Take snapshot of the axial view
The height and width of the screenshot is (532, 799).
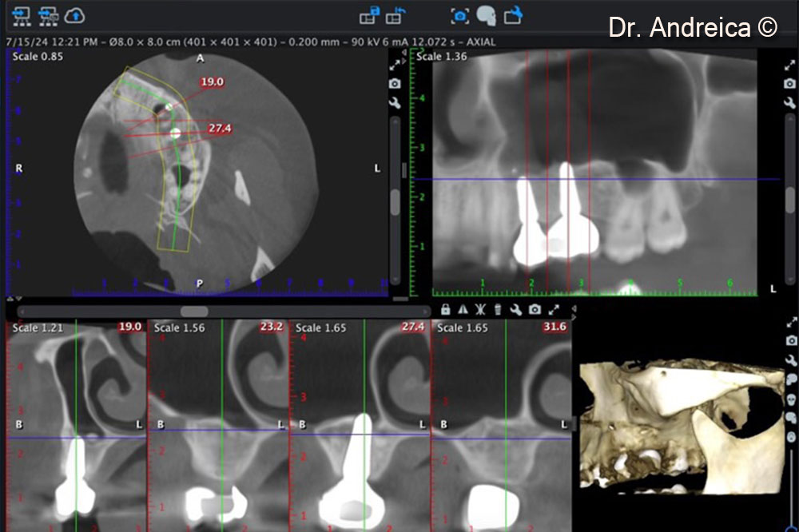(395, 84)
